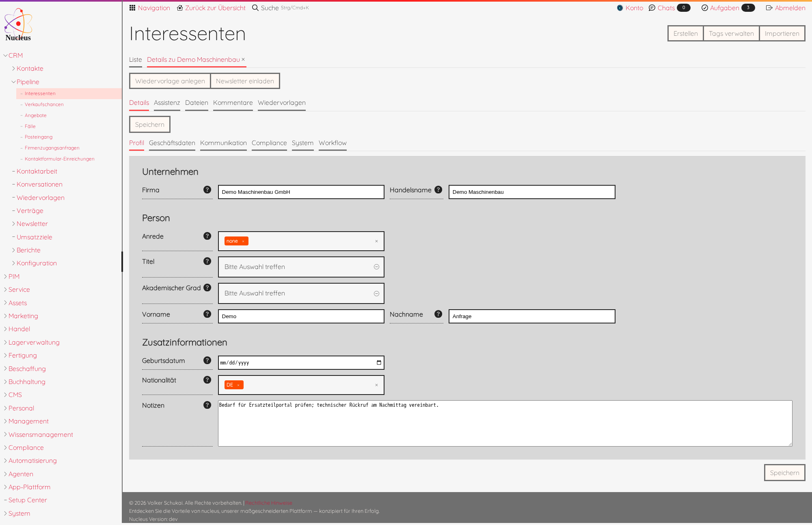Click the Importieren button
The image size is (812, 525).
click(782, 33)
